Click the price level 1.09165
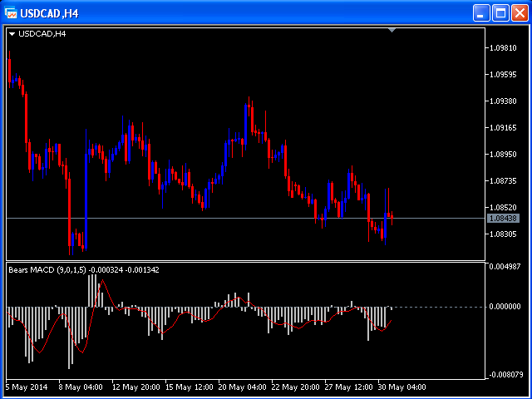Image resolution: width=532 pixels, height=399 pixels. [503, 127]
